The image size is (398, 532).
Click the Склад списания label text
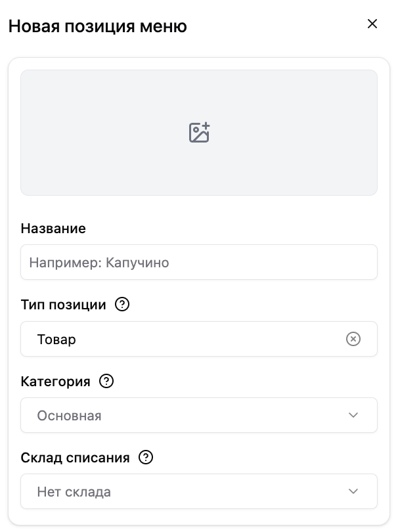tap(76, 458)
